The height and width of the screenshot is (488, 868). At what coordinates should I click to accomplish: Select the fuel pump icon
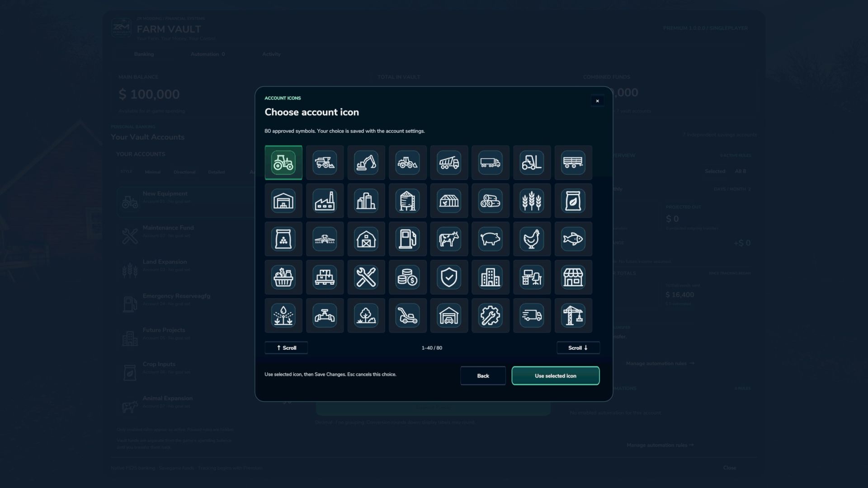click(407, 239)
